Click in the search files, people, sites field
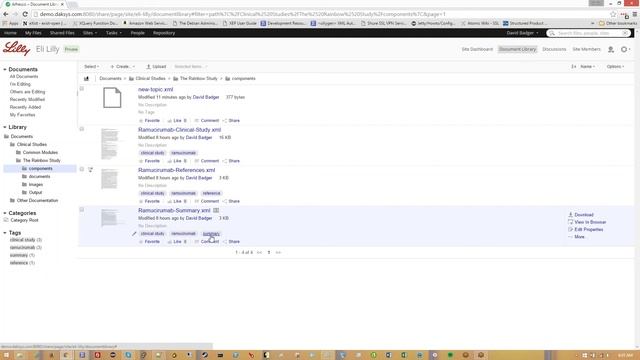 588,33
